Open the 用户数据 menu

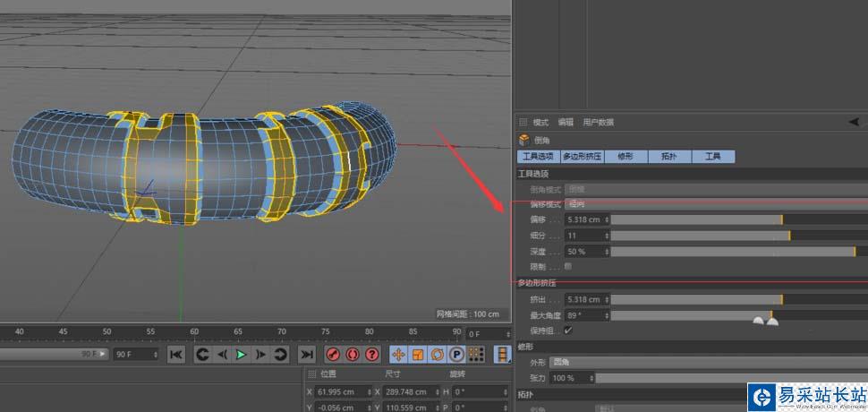pos(599,123)
